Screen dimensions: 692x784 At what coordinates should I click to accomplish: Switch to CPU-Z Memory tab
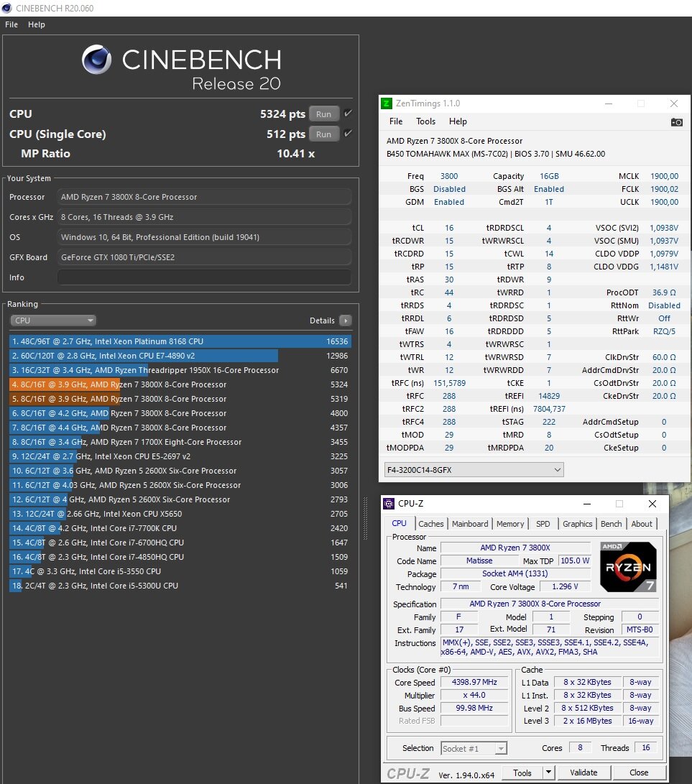(x=510, y=524)
